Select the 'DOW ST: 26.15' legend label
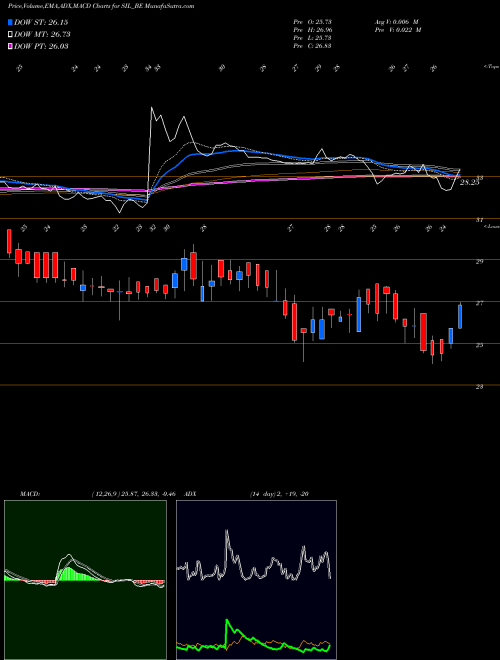The image size is (500, 660). (x=41, y=22)
